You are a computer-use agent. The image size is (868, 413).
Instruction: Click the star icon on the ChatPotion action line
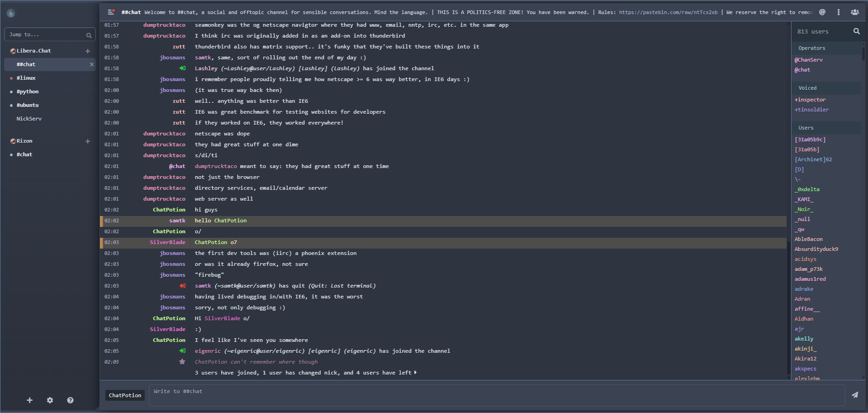[x=182, y=362]
